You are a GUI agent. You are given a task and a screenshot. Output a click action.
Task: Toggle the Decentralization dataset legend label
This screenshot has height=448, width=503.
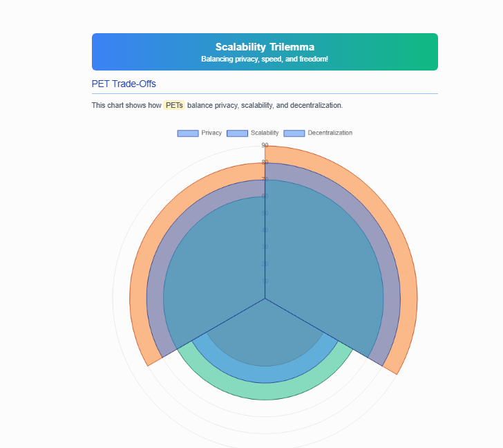[x=330, y=133]
